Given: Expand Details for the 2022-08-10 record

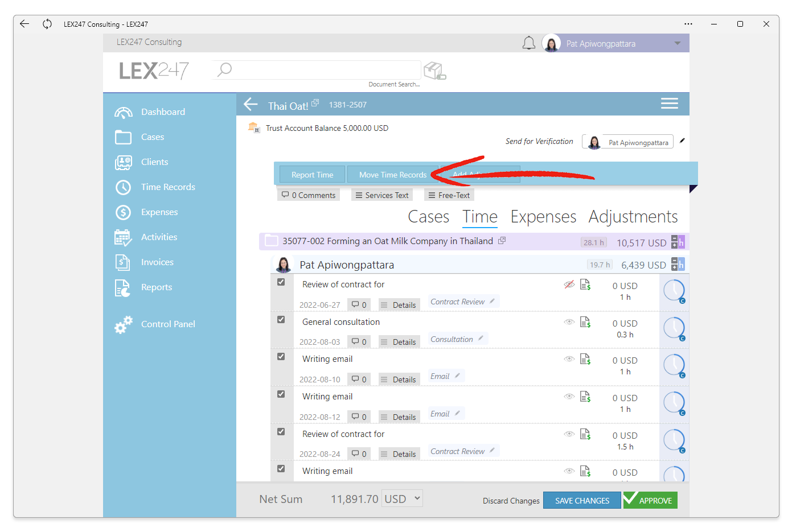Looking at the screenshot, I should [x=399, y=380].
